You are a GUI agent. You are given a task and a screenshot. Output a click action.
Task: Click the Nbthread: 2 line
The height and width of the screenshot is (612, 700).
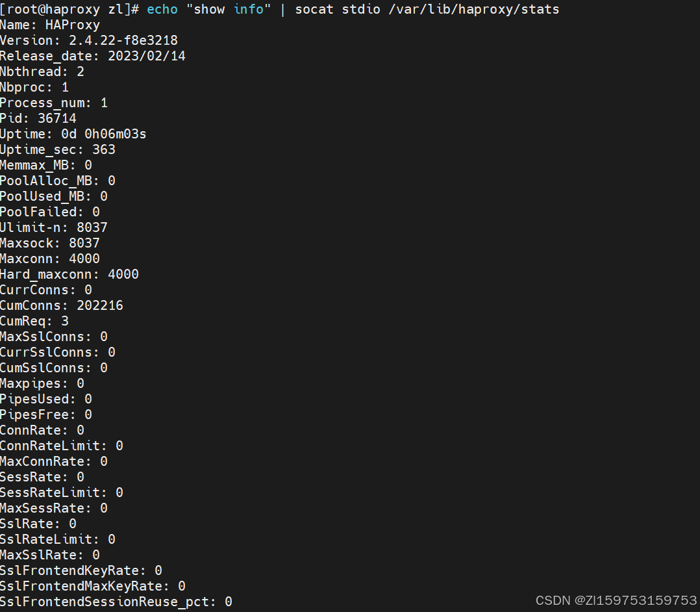(42, 71)
